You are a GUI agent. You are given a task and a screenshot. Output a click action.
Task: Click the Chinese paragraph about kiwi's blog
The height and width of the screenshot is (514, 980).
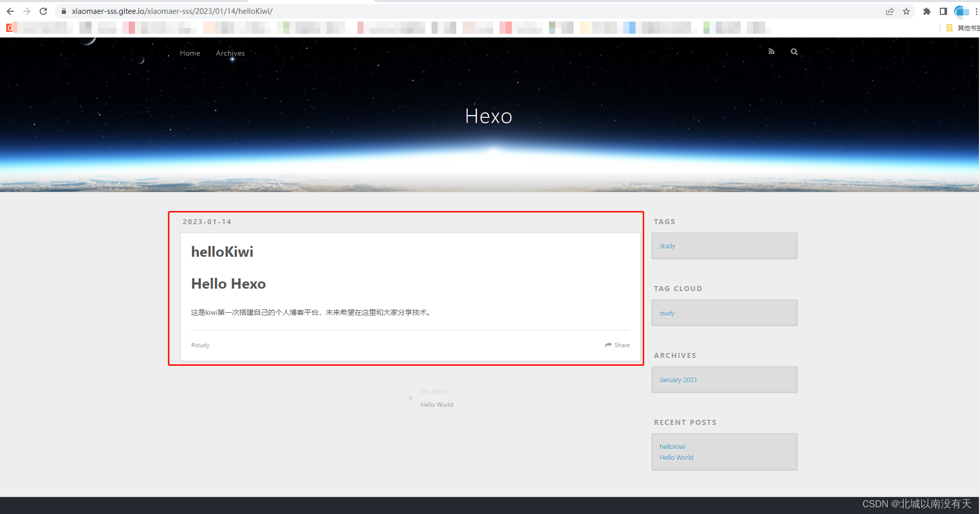311,312
